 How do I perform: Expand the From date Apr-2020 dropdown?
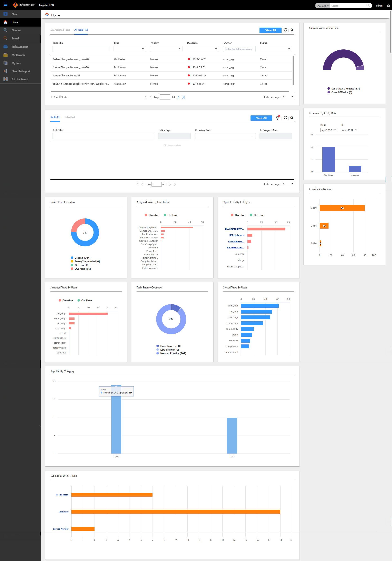click(x=329, y=130)
